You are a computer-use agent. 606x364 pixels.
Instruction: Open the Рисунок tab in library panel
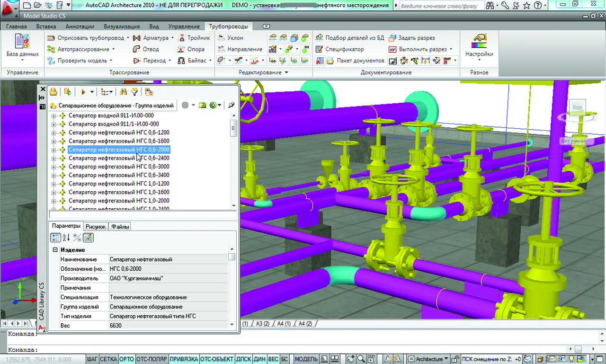click(x=96, y=227)
